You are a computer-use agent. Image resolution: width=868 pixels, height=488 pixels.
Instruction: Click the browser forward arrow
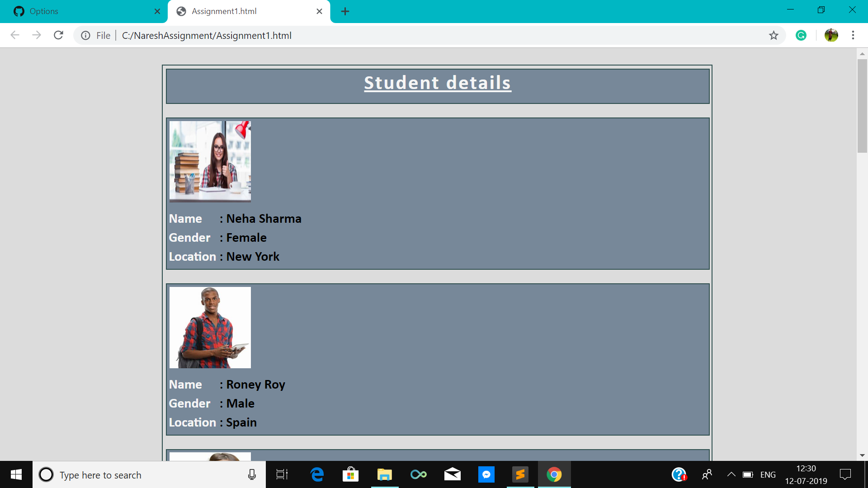37,35
